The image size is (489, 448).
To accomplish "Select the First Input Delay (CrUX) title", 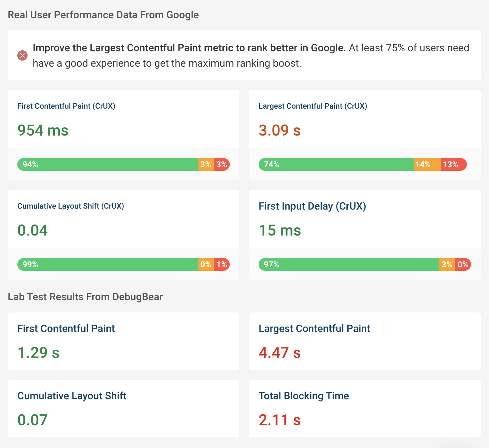I will [312, 206].
